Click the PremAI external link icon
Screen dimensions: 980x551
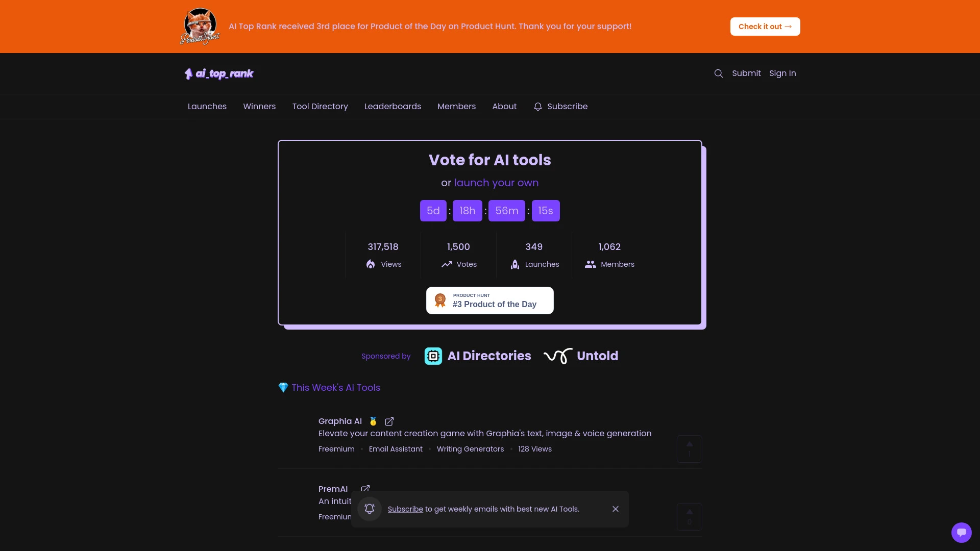coord(365,488)
